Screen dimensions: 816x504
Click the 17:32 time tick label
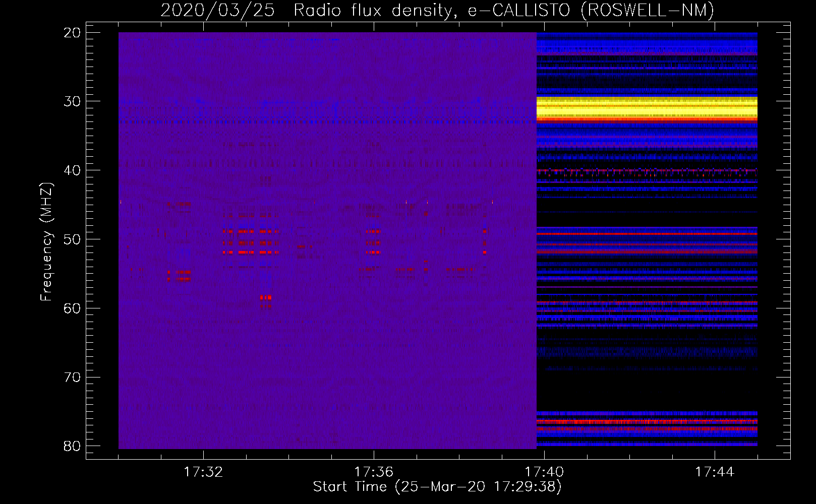[203, 472]
